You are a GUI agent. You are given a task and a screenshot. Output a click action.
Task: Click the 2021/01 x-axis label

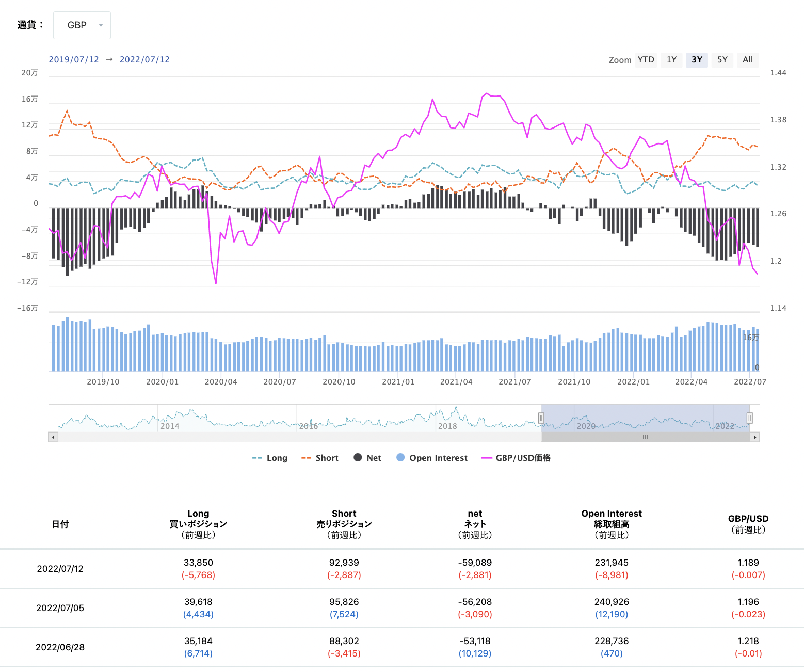tap(398, 382)
